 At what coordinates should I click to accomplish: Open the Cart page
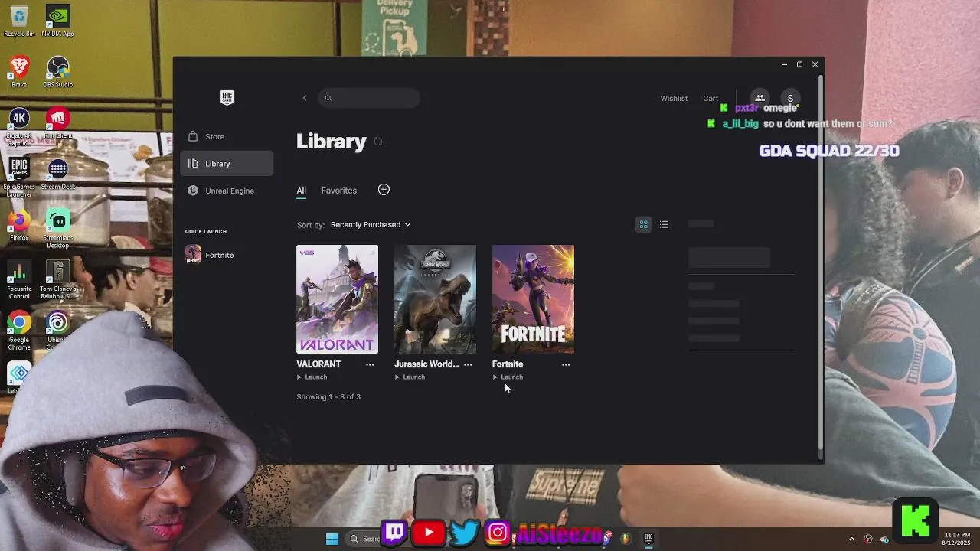710,98
